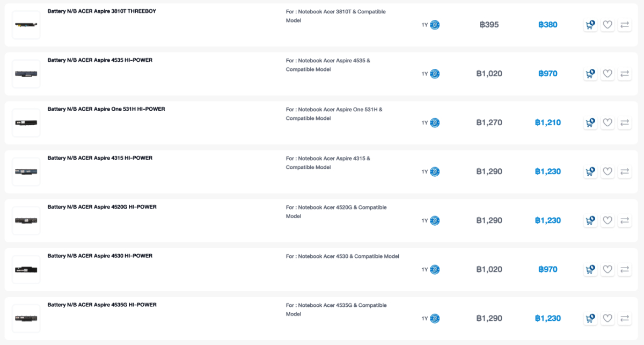Favorite the Aspire 4315 HI-POWER battery
This screenshot has width=644, height=345.
[x=608, y=171]
